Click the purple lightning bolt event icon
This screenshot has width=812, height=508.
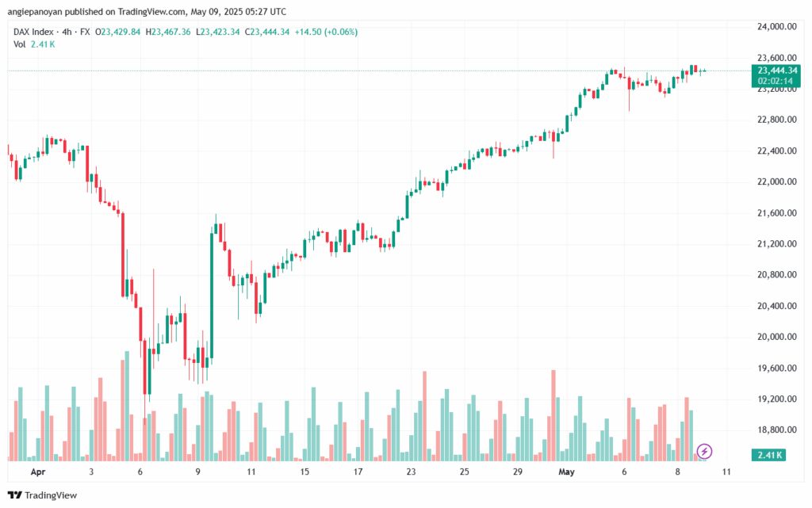[x=704, y=452]
